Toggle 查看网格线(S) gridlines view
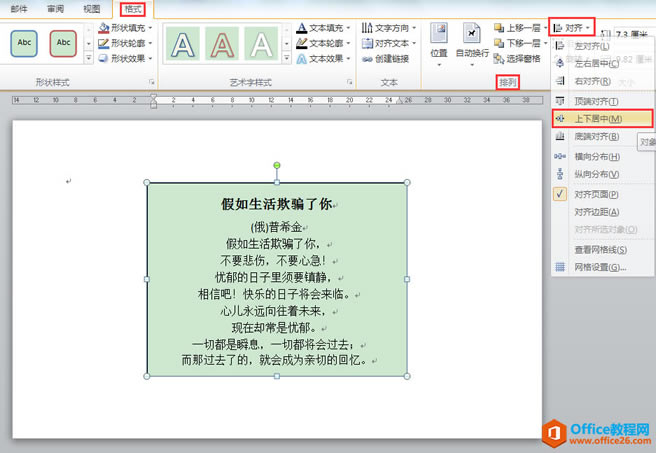 coord(602,250)
